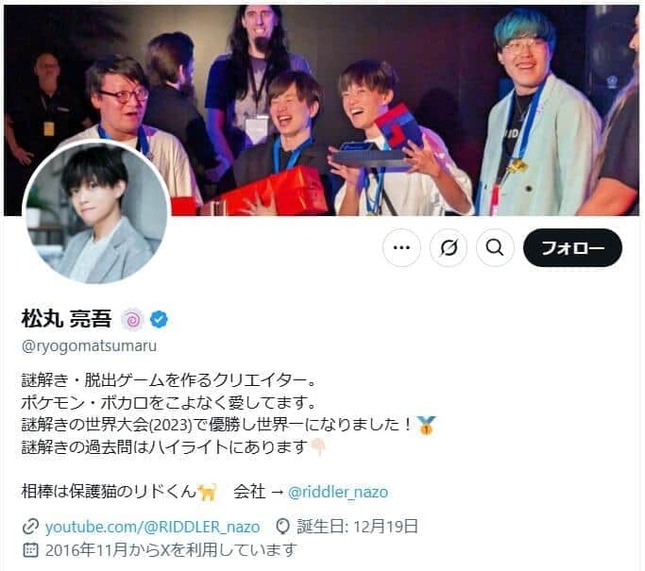Open youtube.com/@RIDDLER_nazo link

[152, 527]
